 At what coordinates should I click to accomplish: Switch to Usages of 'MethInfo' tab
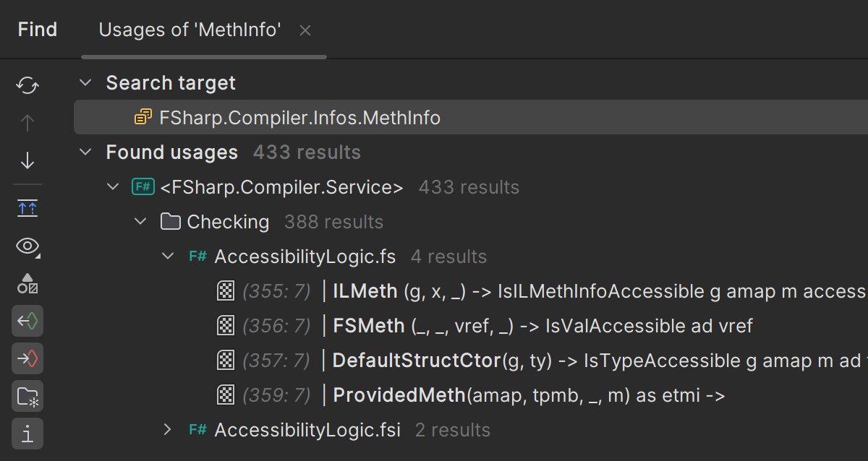coord(190,30)
